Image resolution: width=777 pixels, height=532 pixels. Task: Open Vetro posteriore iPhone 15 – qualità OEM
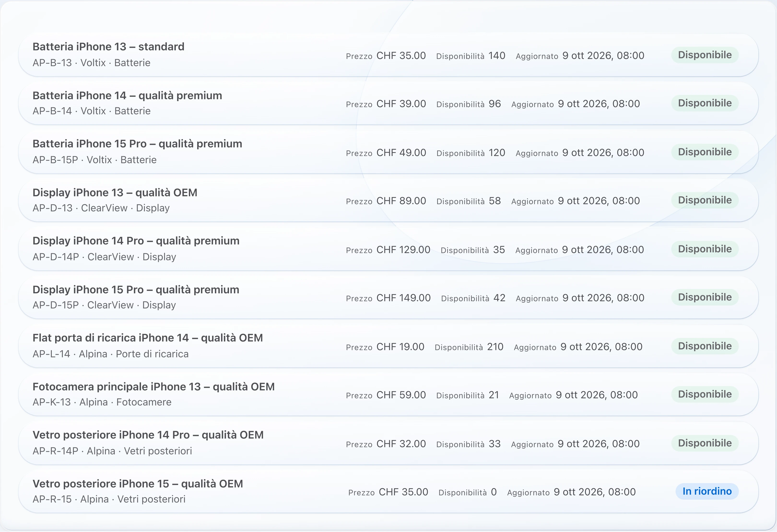(137, 484)
